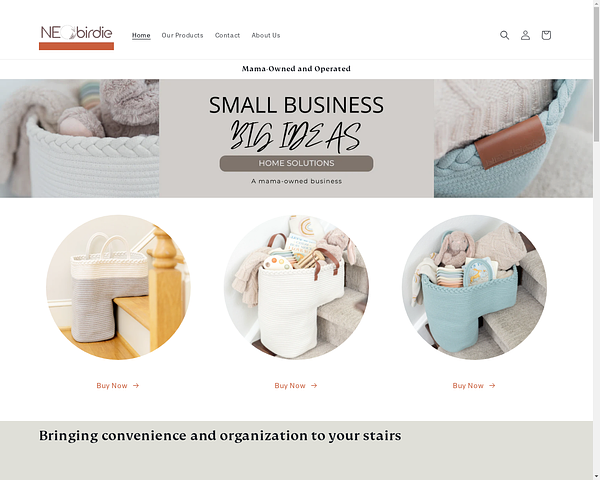This screenshot has width=600, height=480.
Task: Click the page vertical scrollbar
Action: click(596, 240)
